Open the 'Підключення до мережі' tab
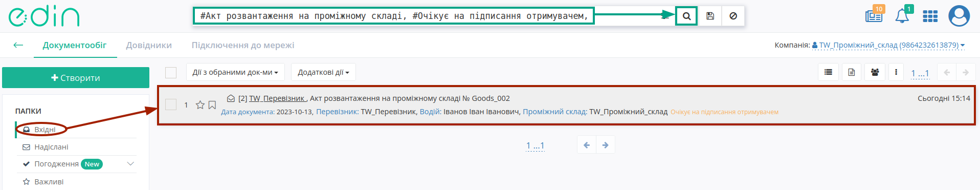980x190 pixels. coord(243,45)
